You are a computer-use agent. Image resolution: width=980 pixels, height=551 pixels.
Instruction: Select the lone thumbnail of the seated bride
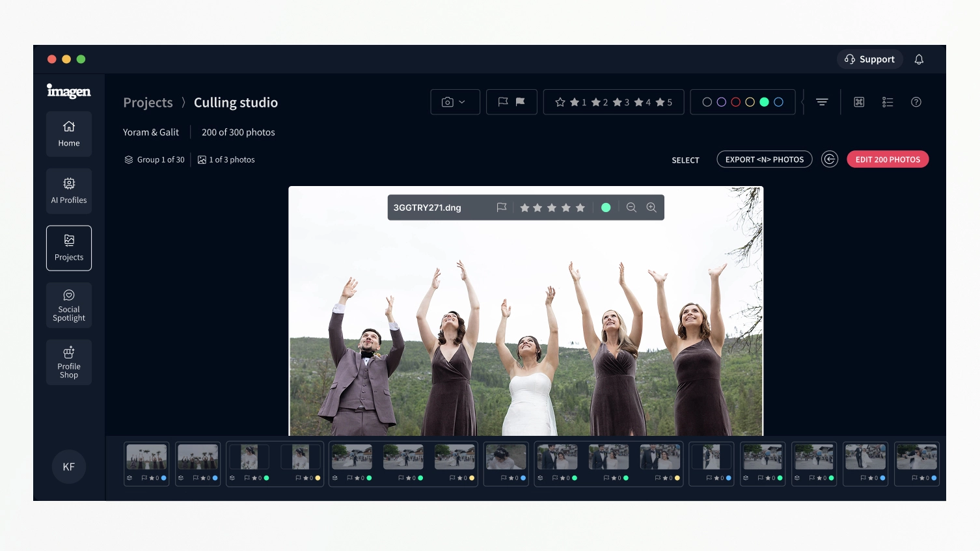pyautogui.click(x=506, y=457)
